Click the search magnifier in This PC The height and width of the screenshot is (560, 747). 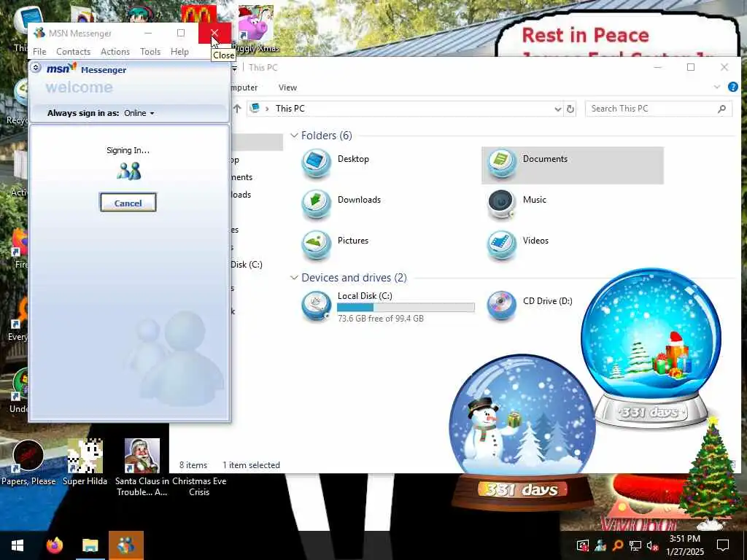pyautogui.click(x=721, y=109)
